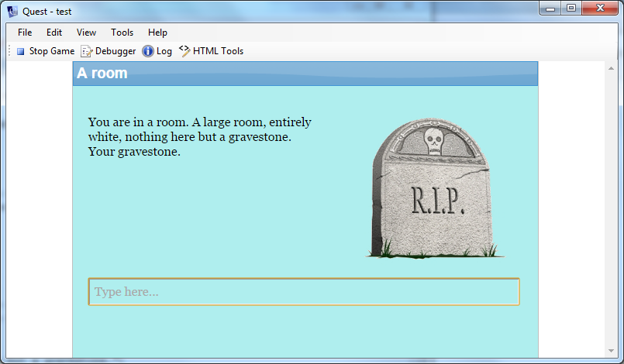Expand the View menu
This screenshot has width=624, height=364.
pos(87,33)
